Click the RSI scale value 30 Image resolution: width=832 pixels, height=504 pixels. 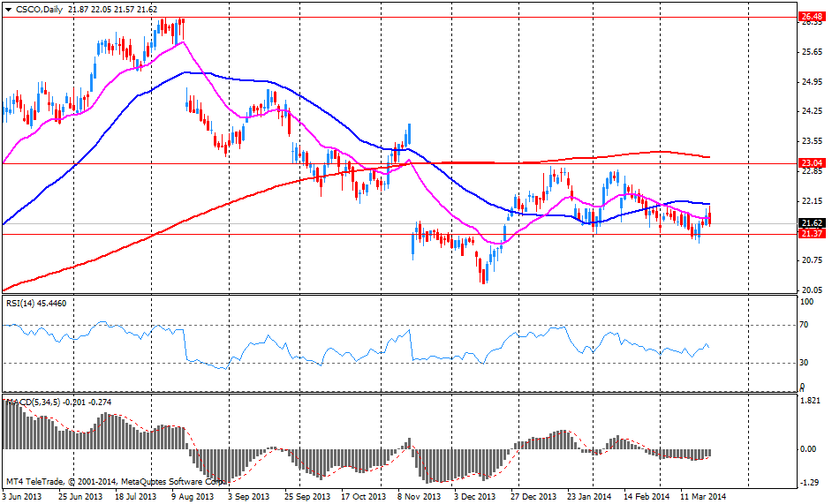point(805,363)
